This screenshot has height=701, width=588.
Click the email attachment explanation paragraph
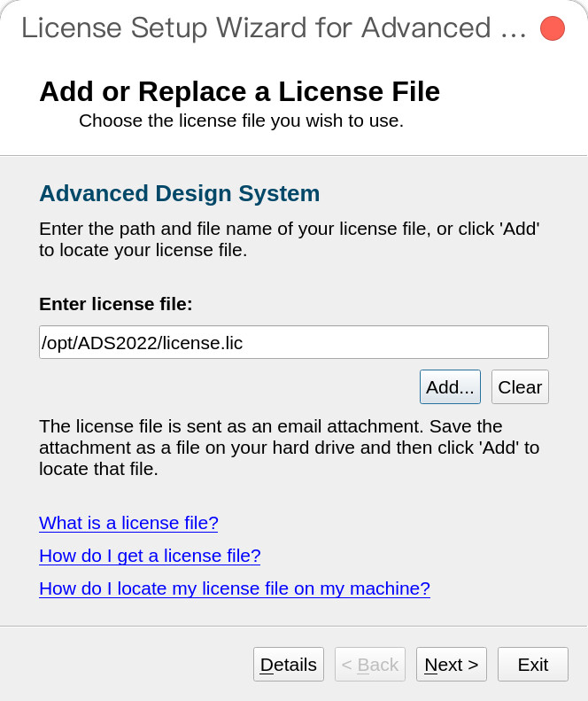point(289,448)
